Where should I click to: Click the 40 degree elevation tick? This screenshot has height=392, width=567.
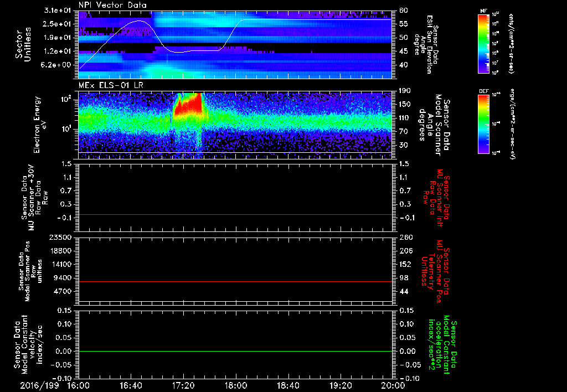click(x=404, y=65)
